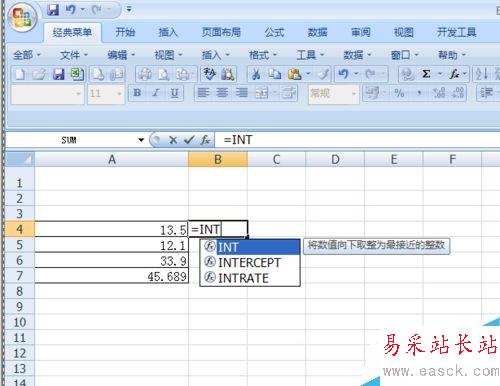Open the 开始 ribbon tab
Screen dimensions: 500x386
pyautogui.click(x=125, y=32)
